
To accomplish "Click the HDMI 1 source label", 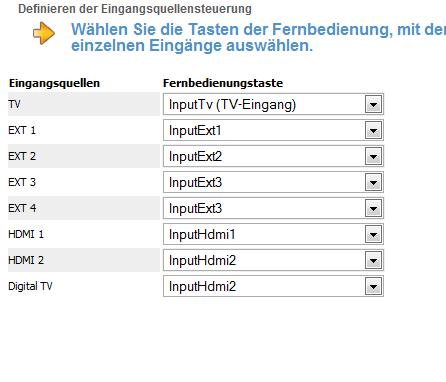I will click(x=26, y=234).
